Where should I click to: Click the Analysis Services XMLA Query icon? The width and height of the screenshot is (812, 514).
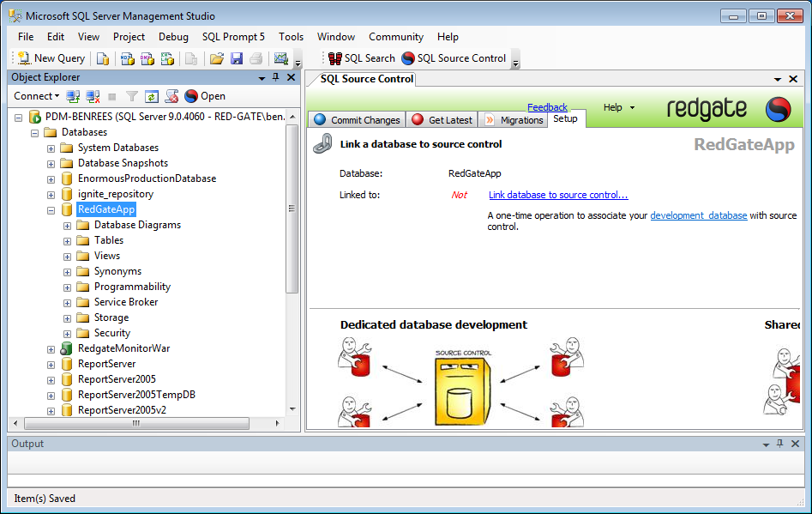pyautogui.click(x=166, y=58)
